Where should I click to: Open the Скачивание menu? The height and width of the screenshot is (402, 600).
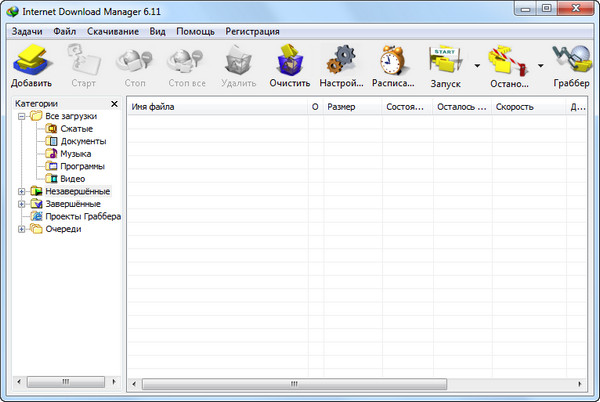[112, 31]
